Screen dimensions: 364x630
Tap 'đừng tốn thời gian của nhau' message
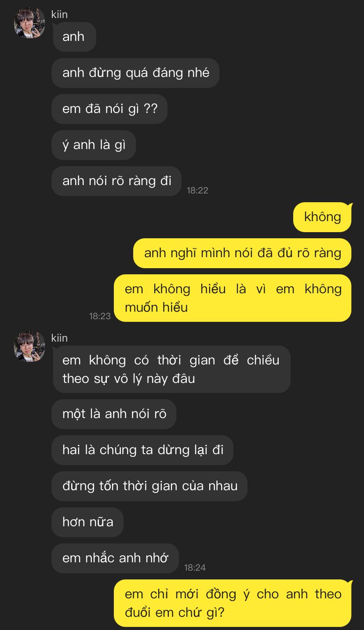coord(149,486)
